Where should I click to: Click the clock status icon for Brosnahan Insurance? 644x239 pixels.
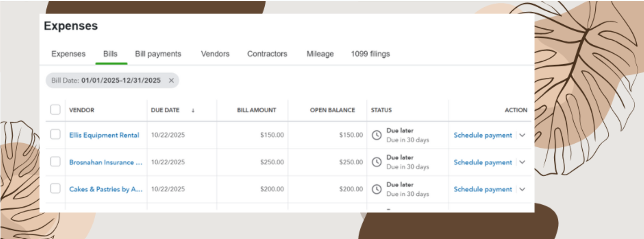376,162
